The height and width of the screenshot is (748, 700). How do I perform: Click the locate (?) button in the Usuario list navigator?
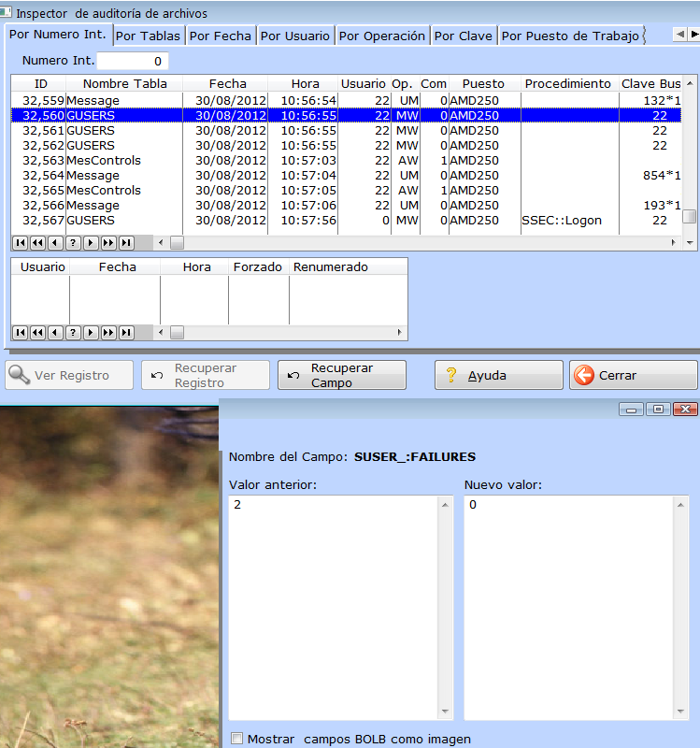(73, 333)
